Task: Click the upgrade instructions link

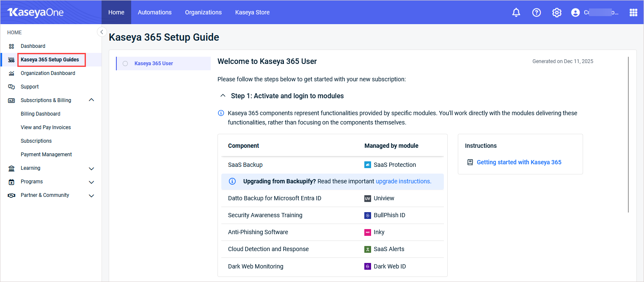Action: pyautogui.click(x=403, y=181)
